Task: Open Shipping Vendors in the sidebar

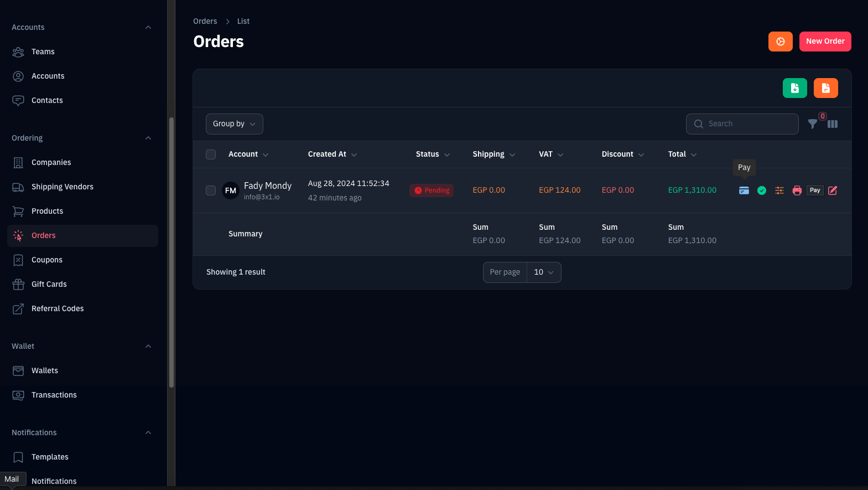Action: pyautogui.click(x=83, y=187)
